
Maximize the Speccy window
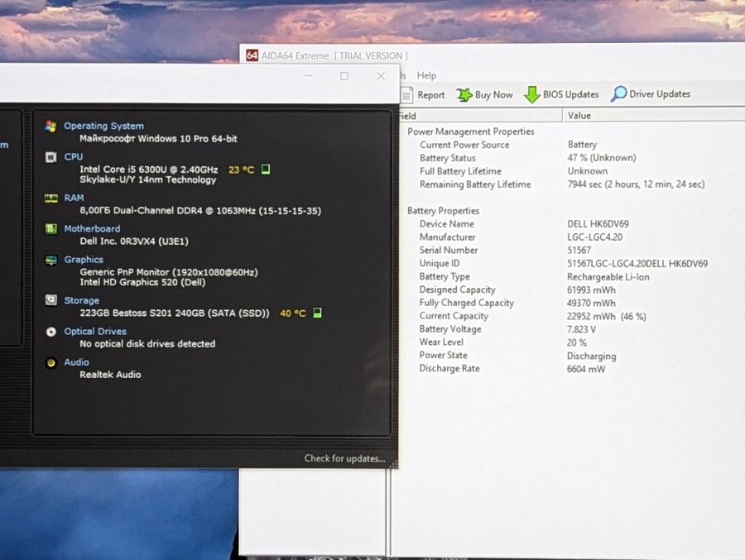click(x=344, y=76)
